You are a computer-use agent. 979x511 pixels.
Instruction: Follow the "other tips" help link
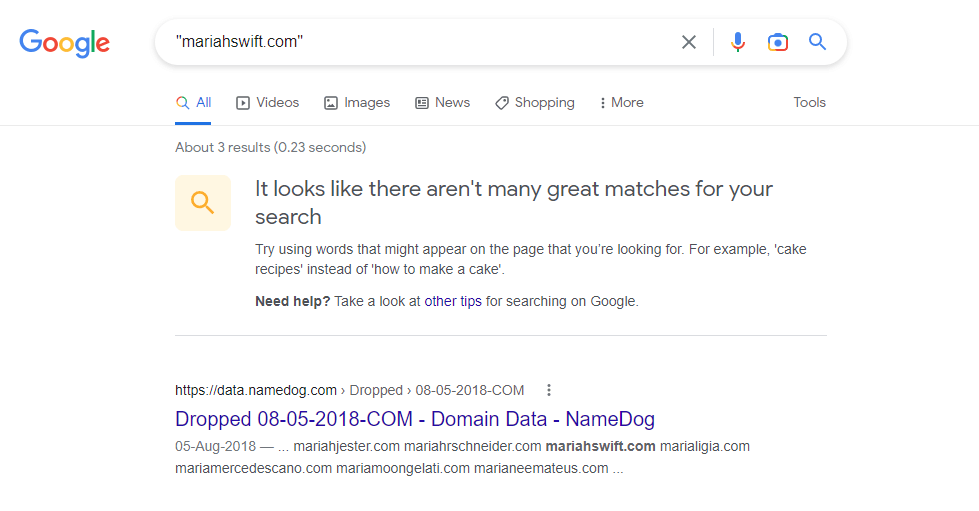click(453, 301)
